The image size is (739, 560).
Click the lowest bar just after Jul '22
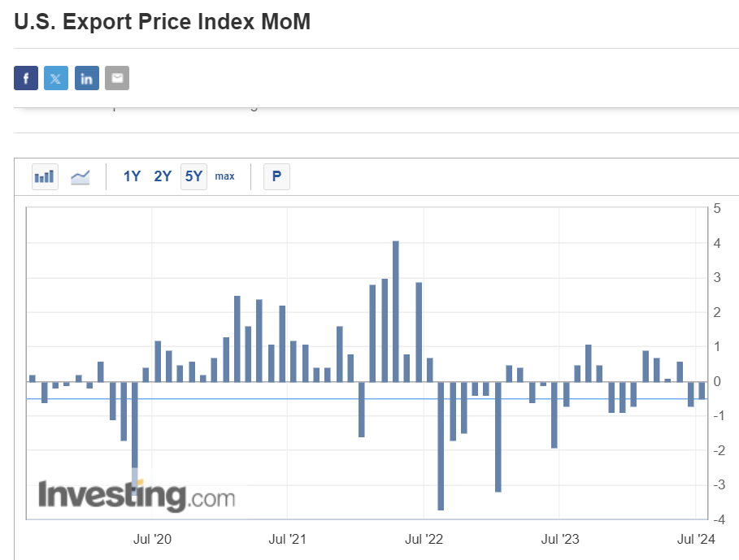click(441, 445)
